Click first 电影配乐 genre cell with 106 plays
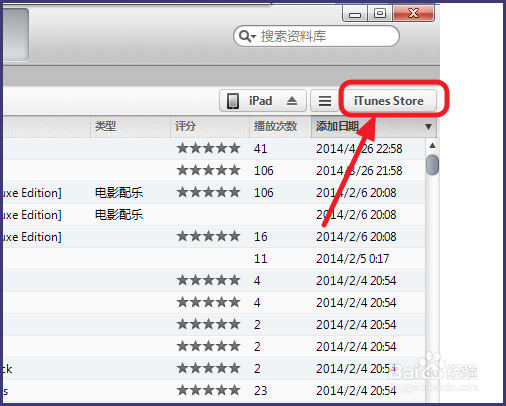 pos(119,193)
